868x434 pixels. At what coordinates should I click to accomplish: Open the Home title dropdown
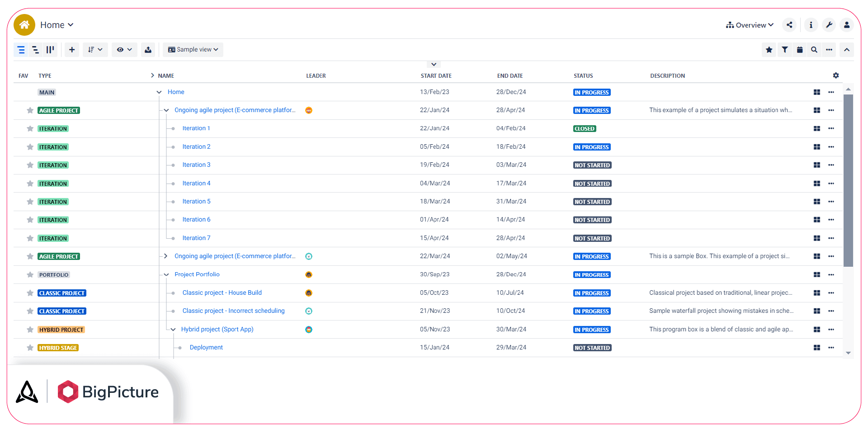point(57,25)
